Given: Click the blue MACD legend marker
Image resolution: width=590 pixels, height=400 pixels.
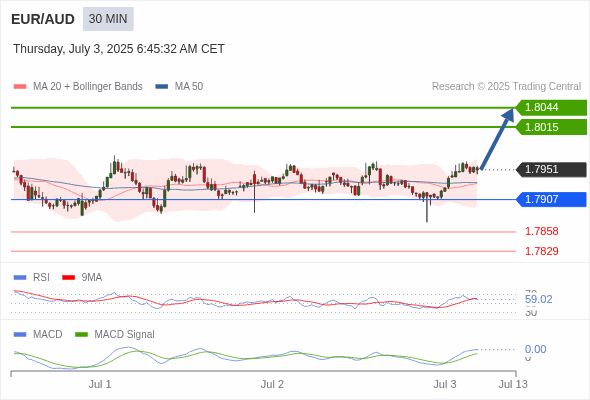Looking at the screenshot, I should coord(20,335).
